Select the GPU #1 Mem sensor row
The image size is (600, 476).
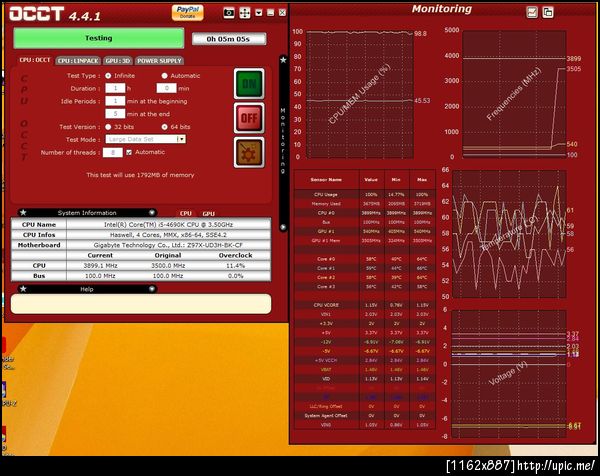pyautogui.click(x=365, y=241)
